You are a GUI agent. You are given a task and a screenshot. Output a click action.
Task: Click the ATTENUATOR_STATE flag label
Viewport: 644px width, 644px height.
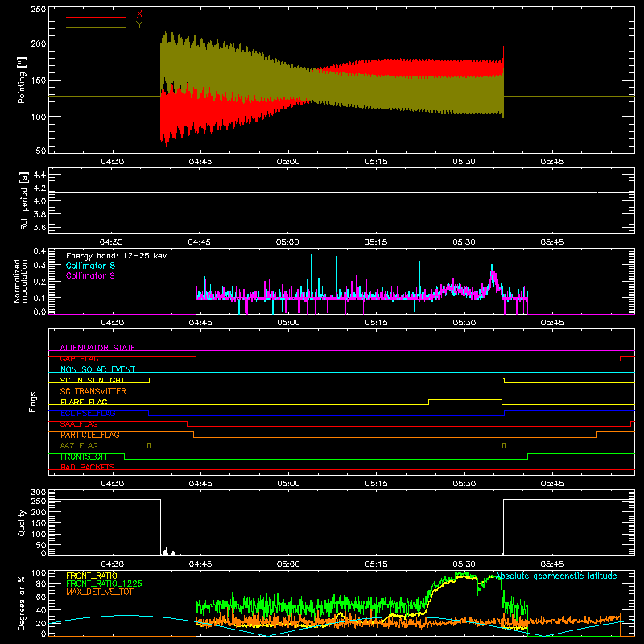pos(97,348)
